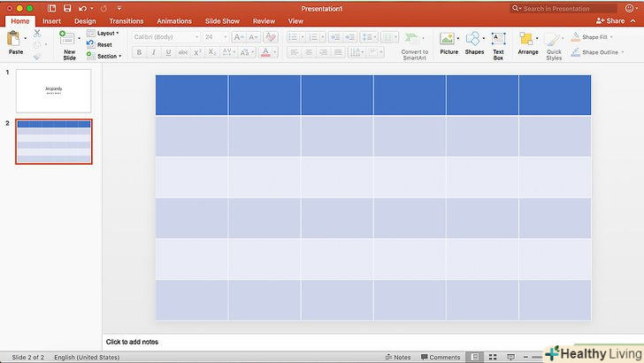Click Clear Formatting icon
This screenshot has width=644, height=363.
point(271,37)
